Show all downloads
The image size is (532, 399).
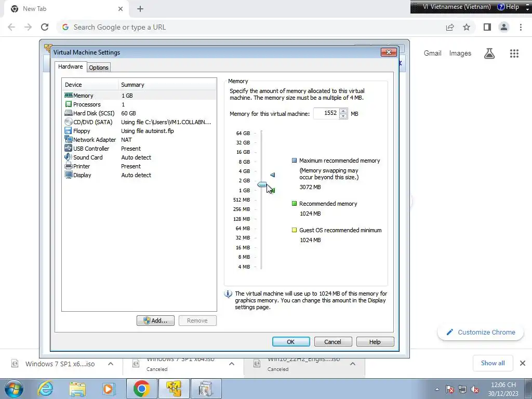pyautogui.click(x=493, y=363)
